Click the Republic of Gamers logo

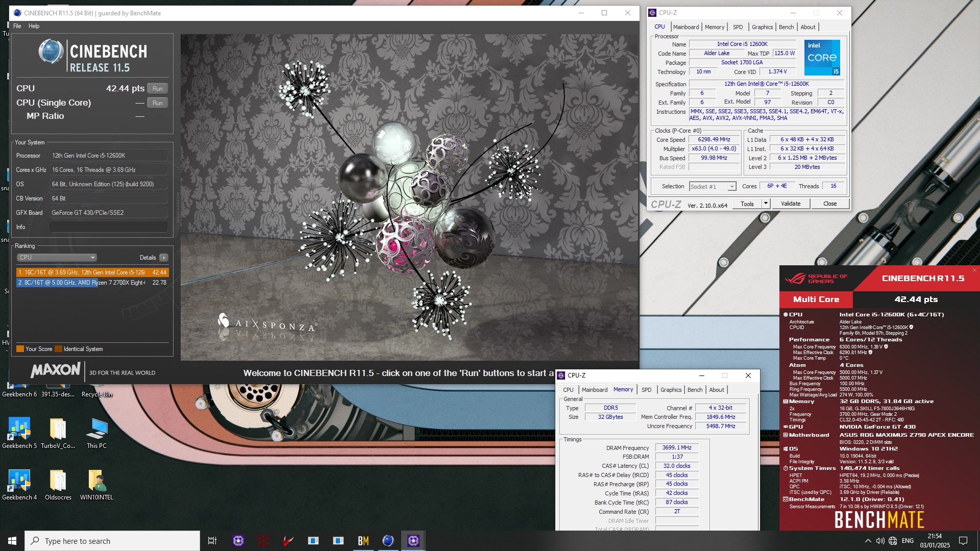[x=815, y=279]
